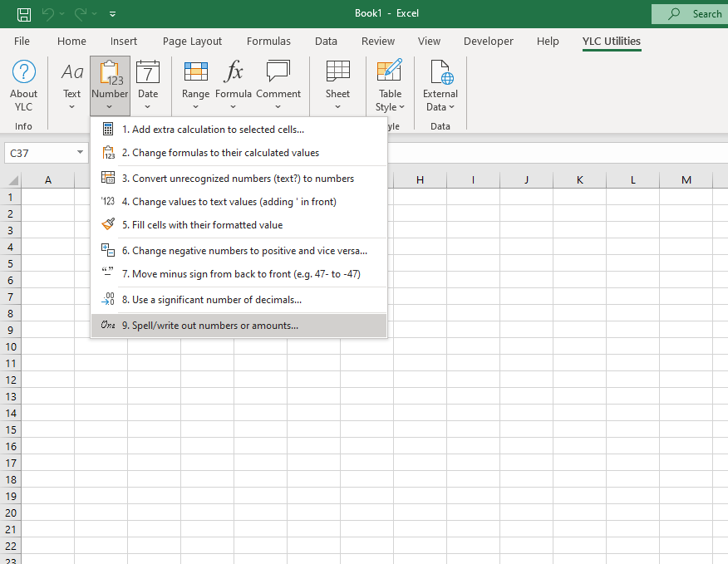This screenshot has height=564, width=728.
Task: Open the Sheet tools icon
Action: 337,73
